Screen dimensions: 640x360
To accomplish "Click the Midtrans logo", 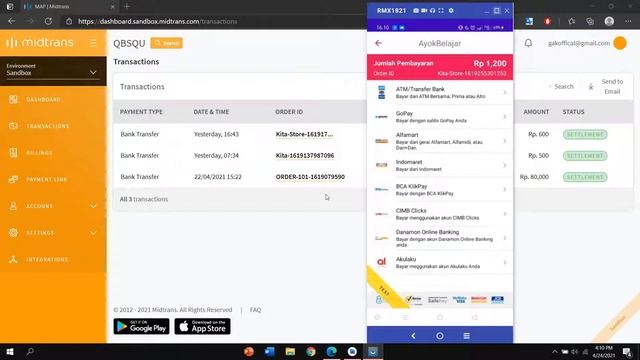I will (x=40, y=42).
